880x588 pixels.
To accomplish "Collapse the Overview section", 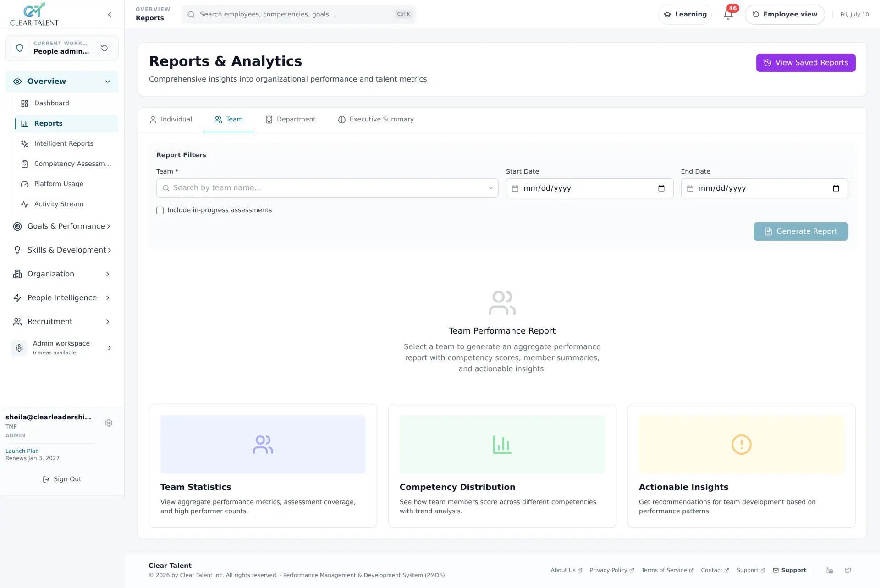I will click(x=62, y=82).
